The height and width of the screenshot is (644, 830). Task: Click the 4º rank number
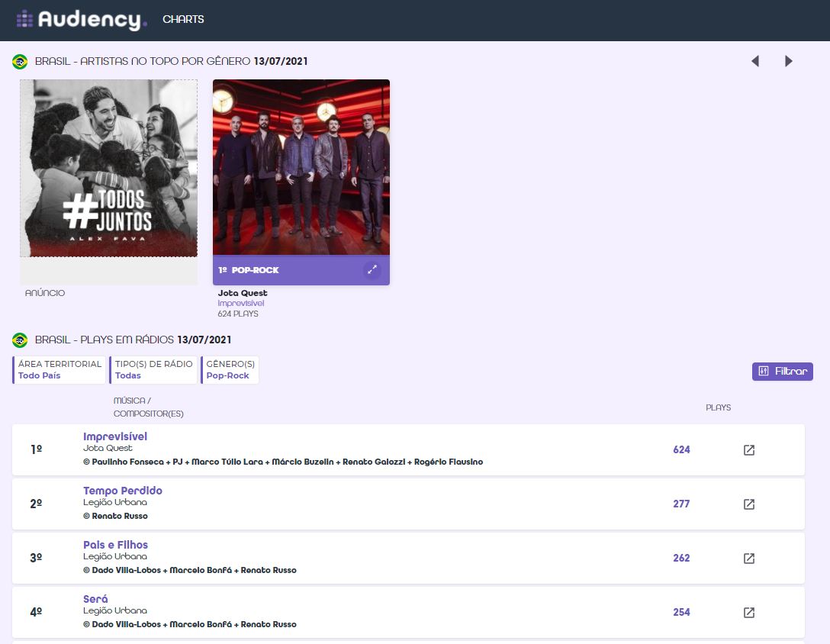coord(36,612)
